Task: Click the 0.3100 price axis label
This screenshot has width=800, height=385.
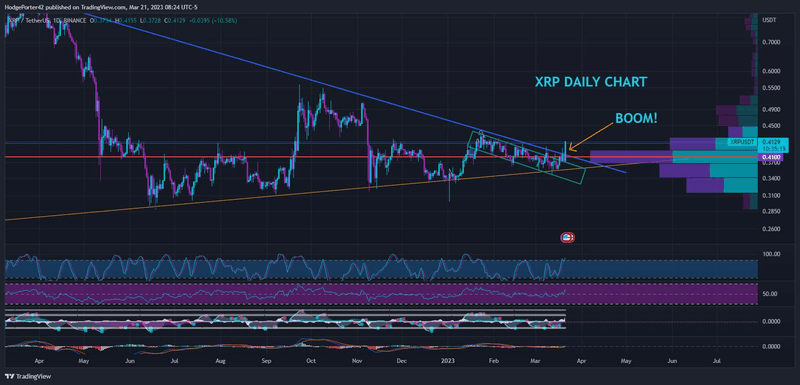Action: [x=770, y=196]
